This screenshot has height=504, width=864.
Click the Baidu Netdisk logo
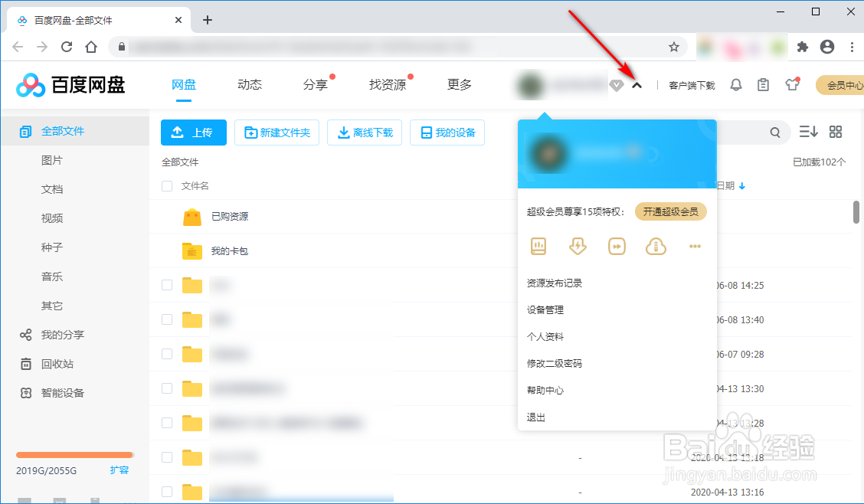(70, 85)
